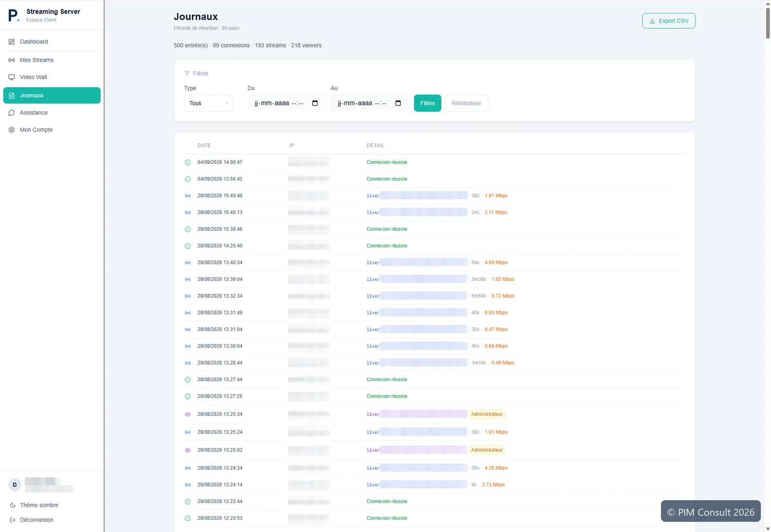771x532 pixels.
Task: Apply filters with the Filtrer button
Action: (x=427, y=103)
